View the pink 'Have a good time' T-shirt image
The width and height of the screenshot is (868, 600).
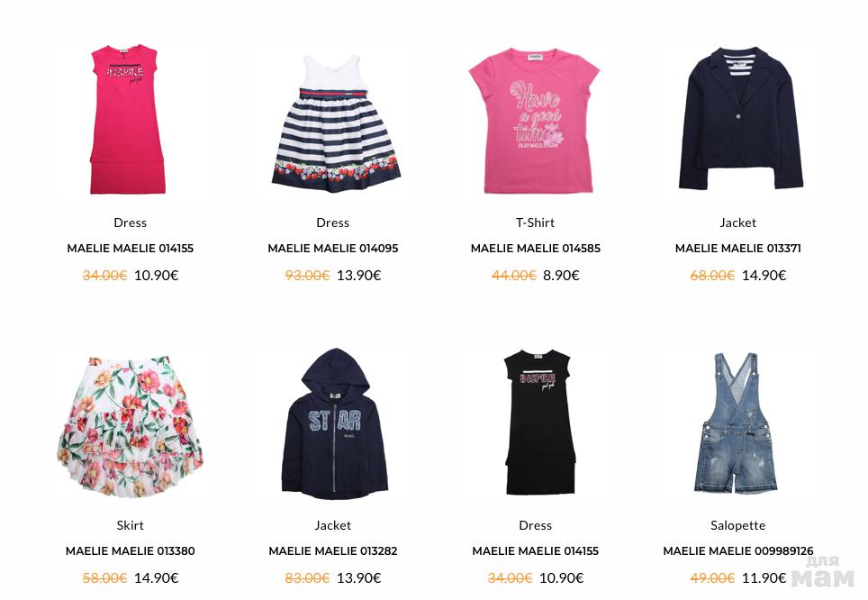point(535,120)
